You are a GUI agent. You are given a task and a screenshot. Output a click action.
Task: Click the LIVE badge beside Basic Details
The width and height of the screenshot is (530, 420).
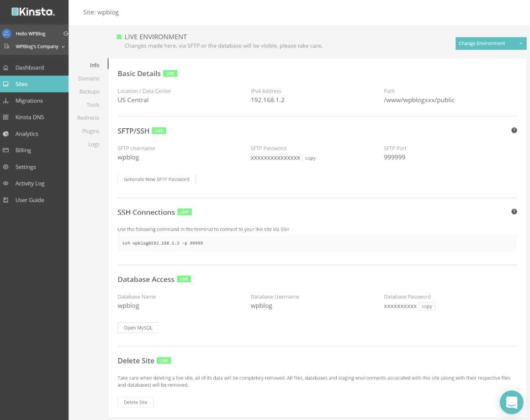(x=170, y=73)
